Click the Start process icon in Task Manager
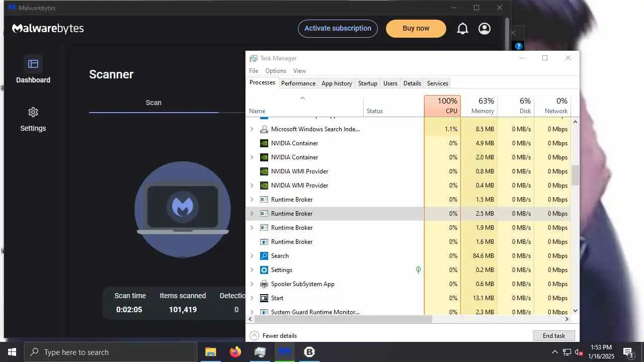Image resolution: width=644 pixels, height=362 pixels. pyautogui.click(x=264, y=298)
